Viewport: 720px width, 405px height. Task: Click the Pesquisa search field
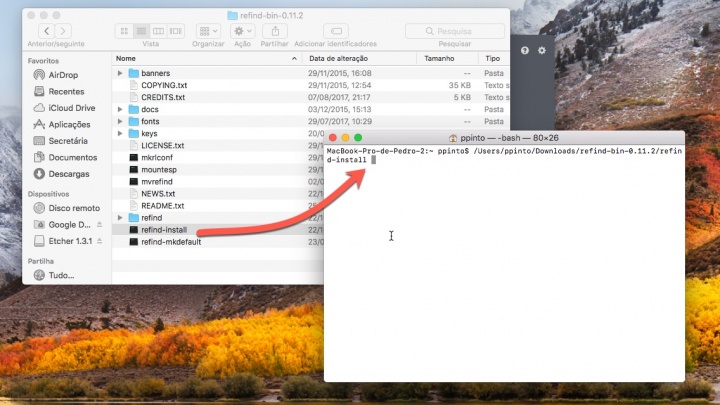click(x=455, y=31)
